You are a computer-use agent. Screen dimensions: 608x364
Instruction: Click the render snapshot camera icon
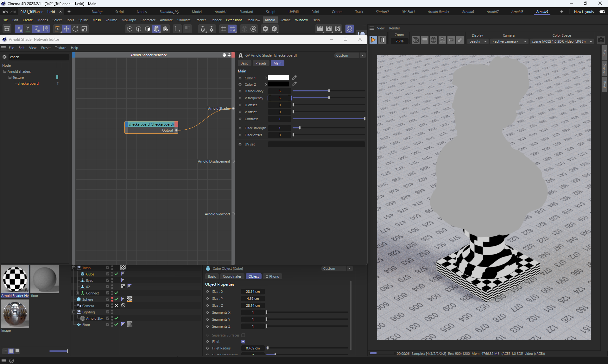coord(601,40)
